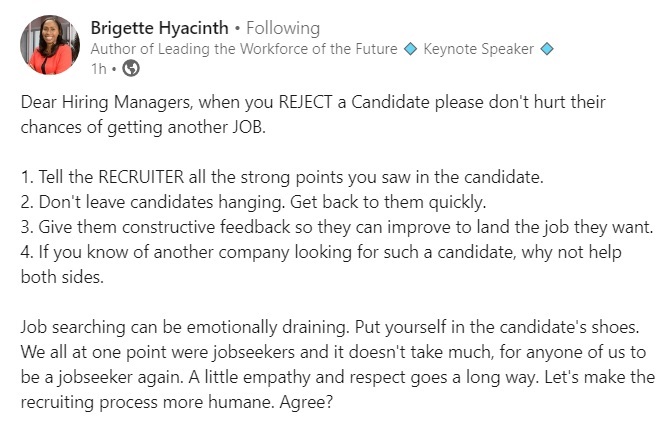Image resolution: width=672 pixels, height=432 pixels.
Task: Click the blue diamond icon after "Future"
Action: coord(410,48)
